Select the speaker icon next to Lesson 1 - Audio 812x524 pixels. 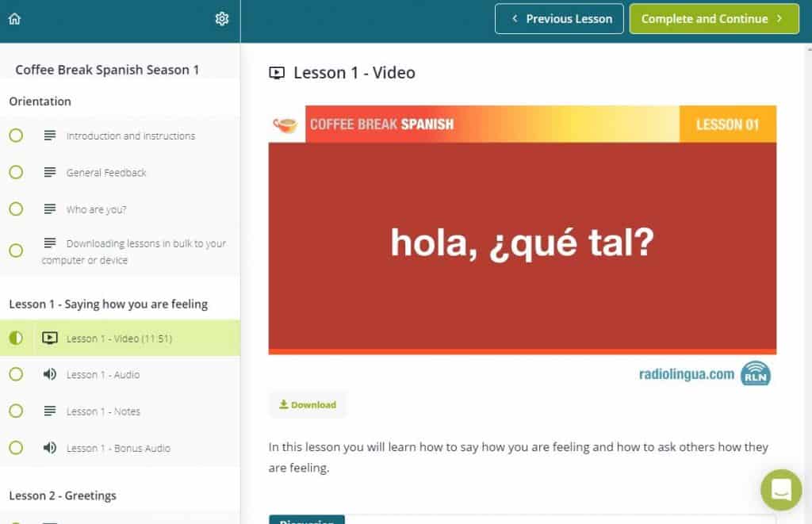tap(51, 374)
